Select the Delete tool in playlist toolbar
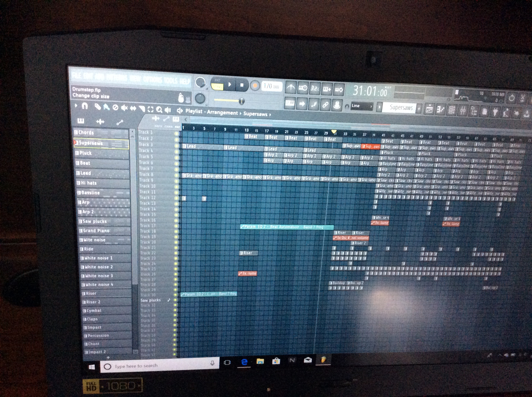 [x=115, y=108]
